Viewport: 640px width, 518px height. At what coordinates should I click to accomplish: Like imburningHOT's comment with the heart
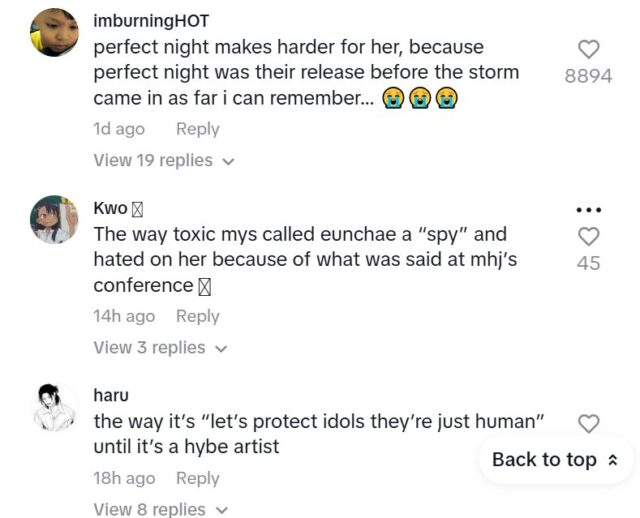589,49
